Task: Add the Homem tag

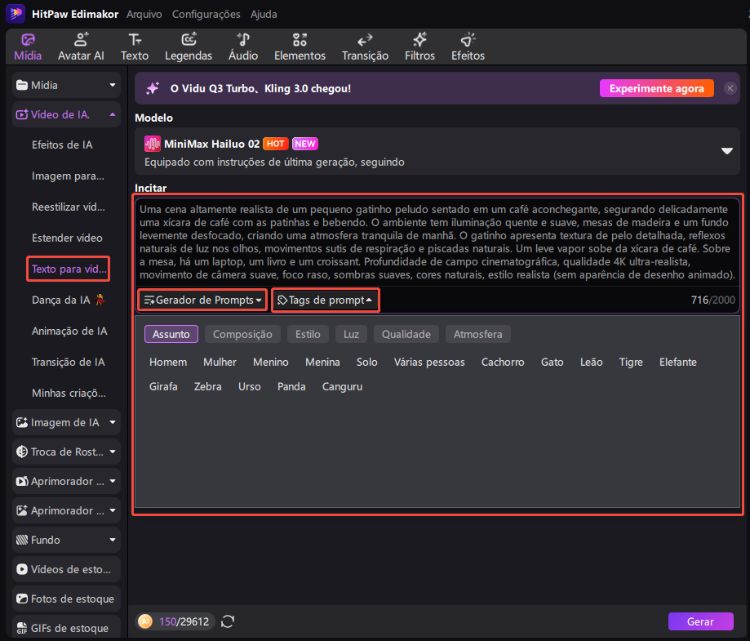Action: tap(168, 362)
